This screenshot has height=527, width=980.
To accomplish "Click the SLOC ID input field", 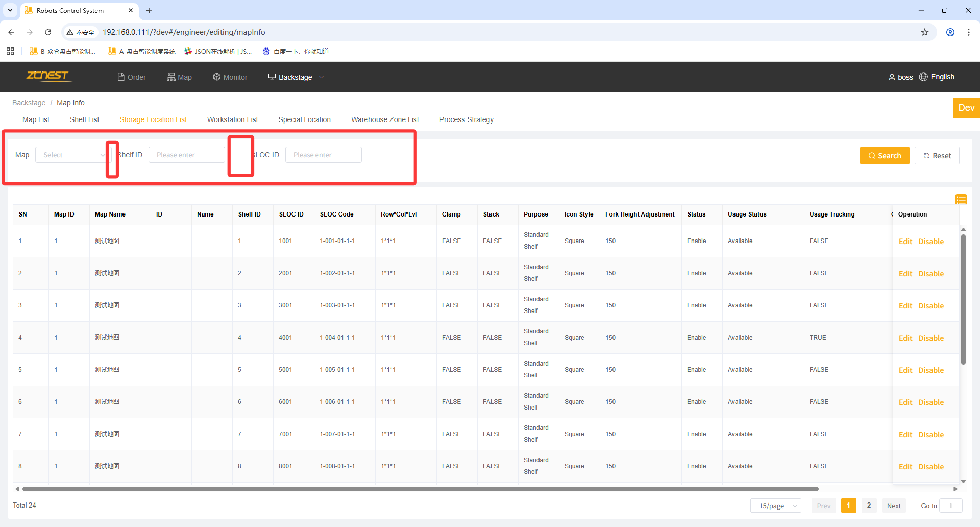I will (323, 155).
